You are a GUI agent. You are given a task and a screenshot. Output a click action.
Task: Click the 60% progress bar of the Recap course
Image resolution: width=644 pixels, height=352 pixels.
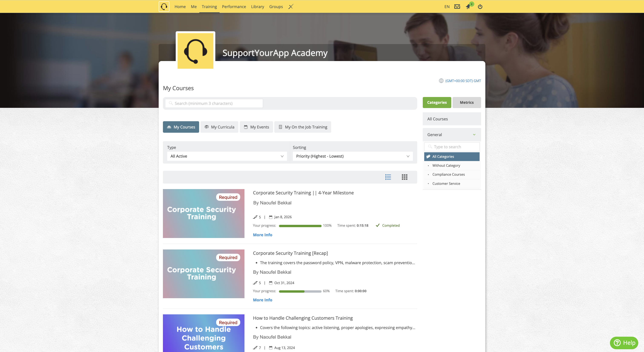(300, 291)
